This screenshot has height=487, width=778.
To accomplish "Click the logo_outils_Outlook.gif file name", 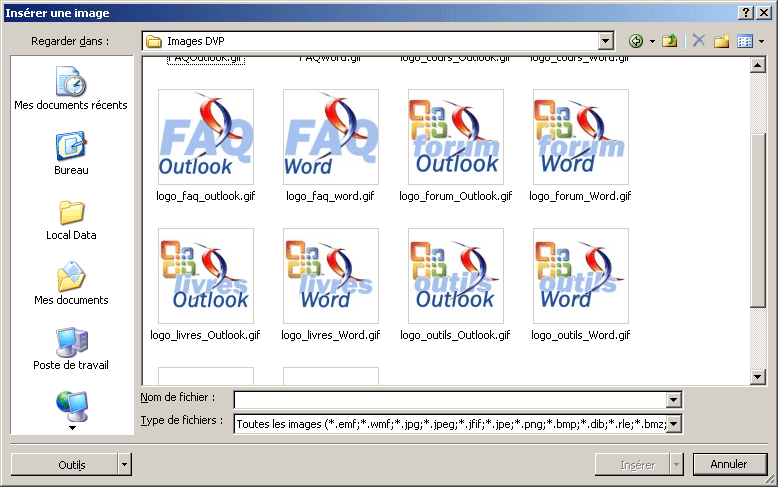I will 455,335.
